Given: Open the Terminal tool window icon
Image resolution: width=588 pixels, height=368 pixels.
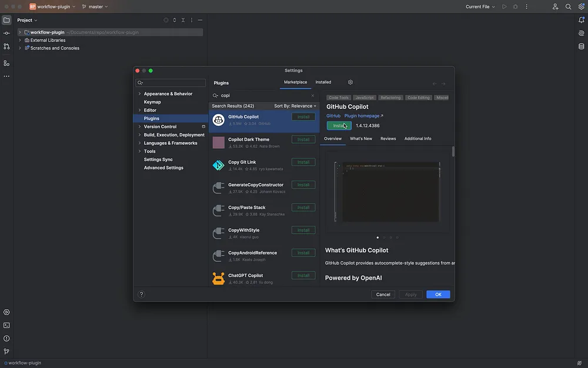Looking at the screenshot, I should [6, 325].
